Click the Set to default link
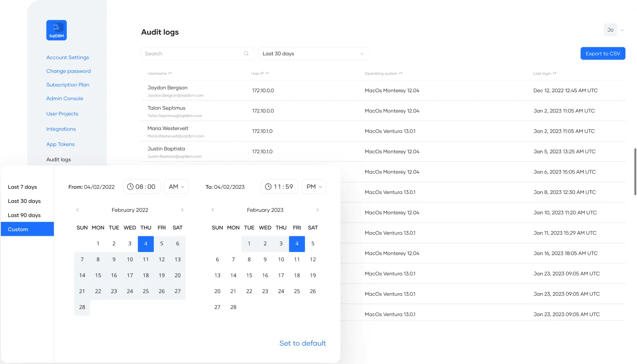The height and width of the screenshot is (364, 637). (x=302, y=343)
